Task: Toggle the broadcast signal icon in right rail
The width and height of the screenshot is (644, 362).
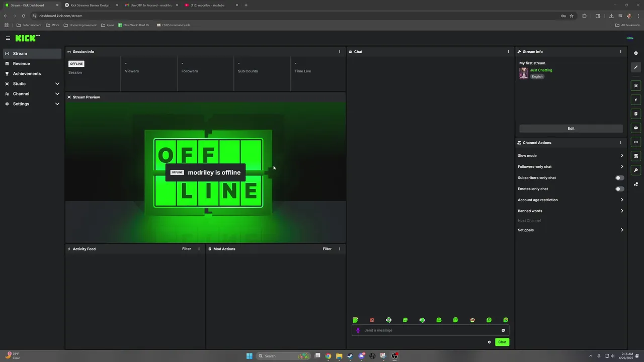Action: pos(636,142)
